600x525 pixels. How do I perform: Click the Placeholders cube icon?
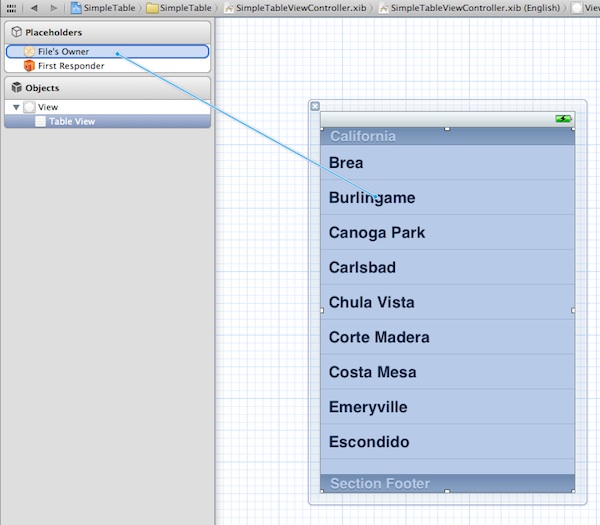tap(16, 33)
